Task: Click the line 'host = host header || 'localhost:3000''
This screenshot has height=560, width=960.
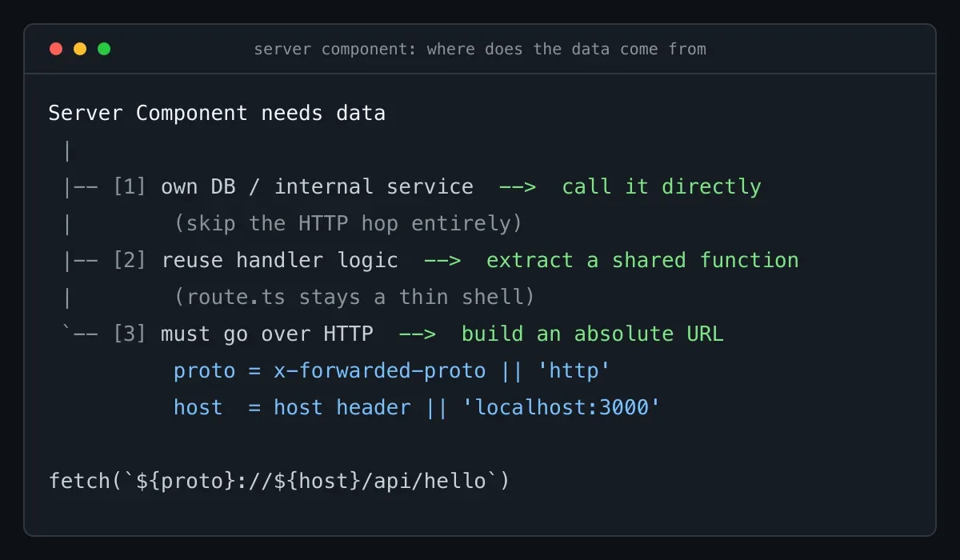Action: tap(417, 407)
